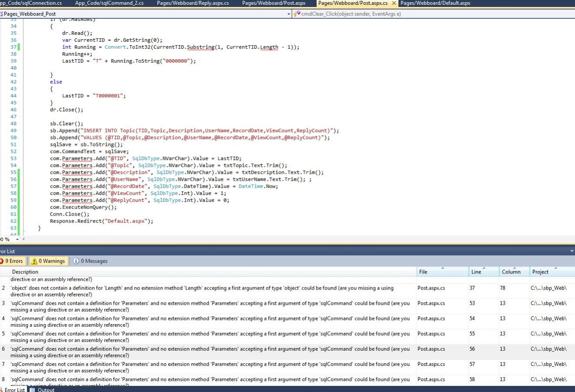Click the dr.Read(); code line

[77, 33]
